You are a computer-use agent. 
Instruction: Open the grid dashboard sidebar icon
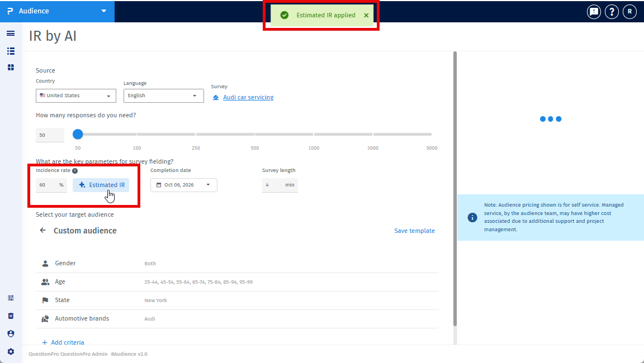11,67
